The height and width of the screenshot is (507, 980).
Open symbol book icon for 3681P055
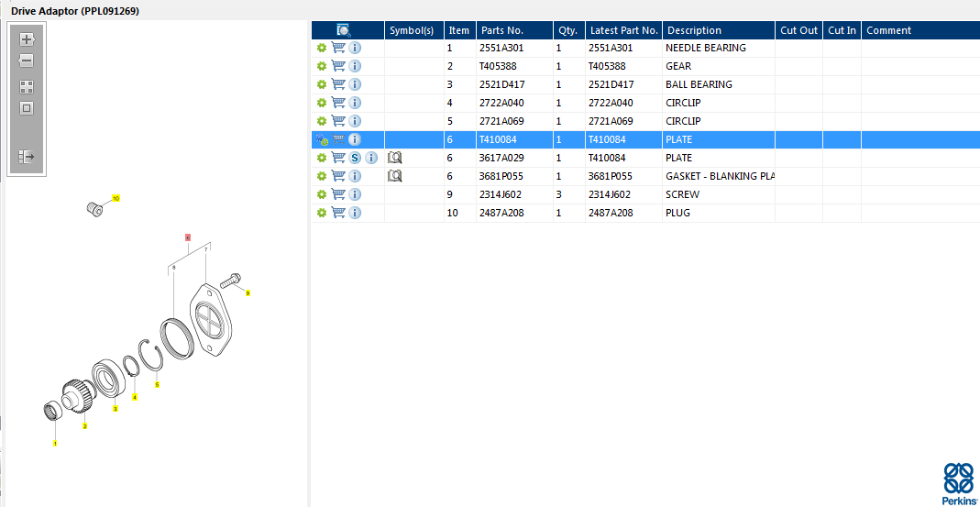click(395, 176)
